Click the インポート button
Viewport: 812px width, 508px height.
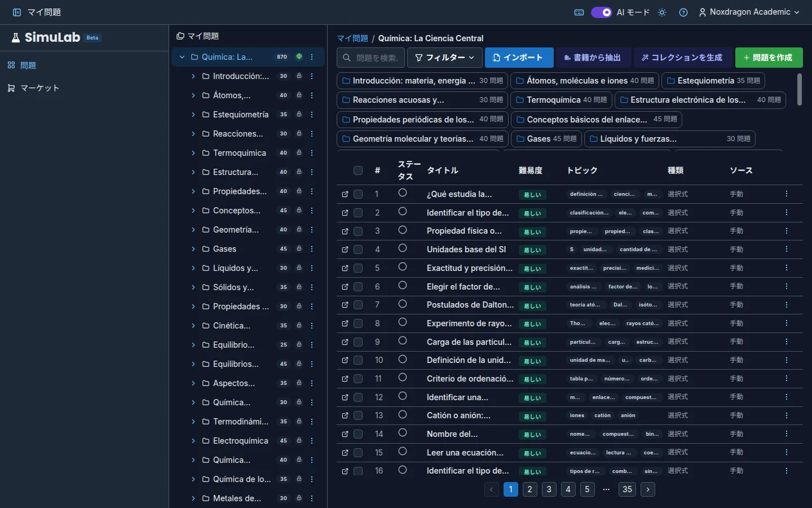pos(519,58)
